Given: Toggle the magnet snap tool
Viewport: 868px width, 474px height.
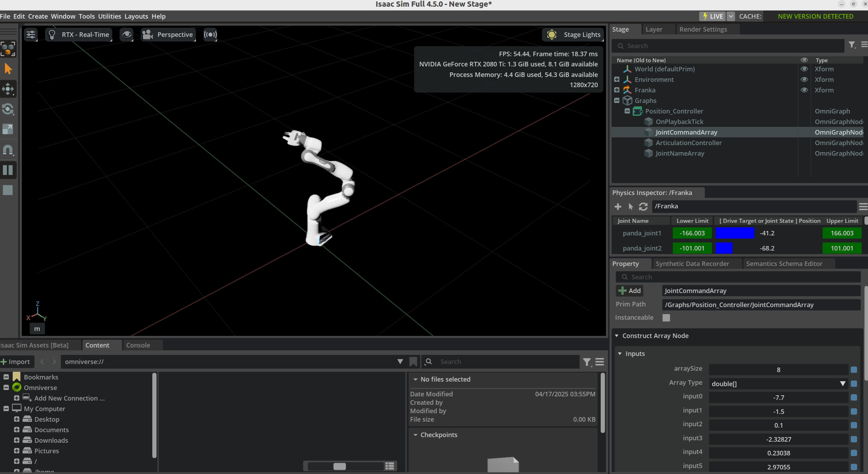Looking at the screenshot, I should (x=8, y=150).
